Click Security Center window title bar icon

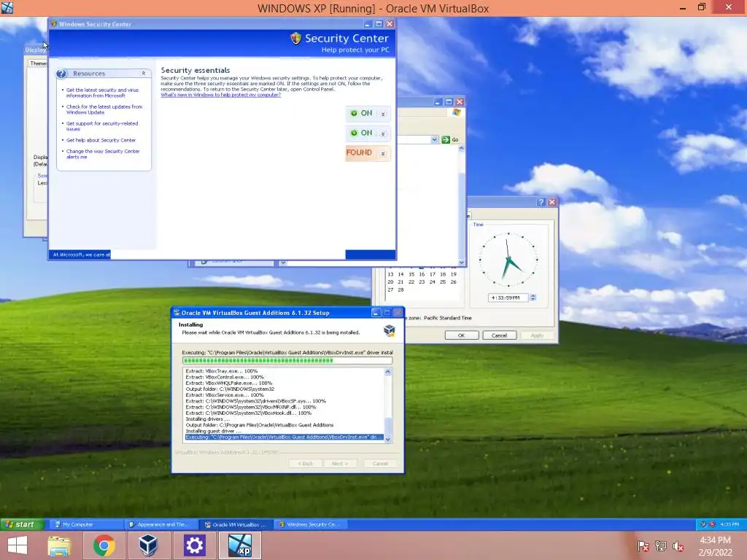tap(54, 24)
